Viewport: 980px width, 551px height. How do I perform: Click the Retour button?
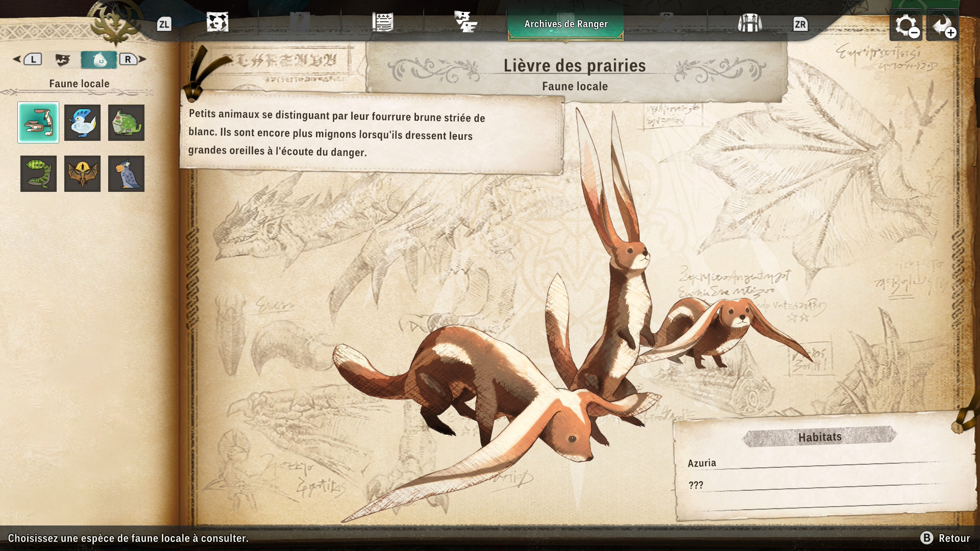(x=946, y=538)
